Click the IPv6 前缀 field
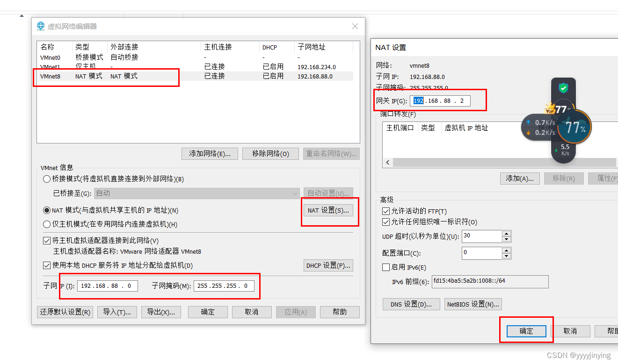Viewport: 618px width, 364px height. pyautogui.click(x=490, y=282)
